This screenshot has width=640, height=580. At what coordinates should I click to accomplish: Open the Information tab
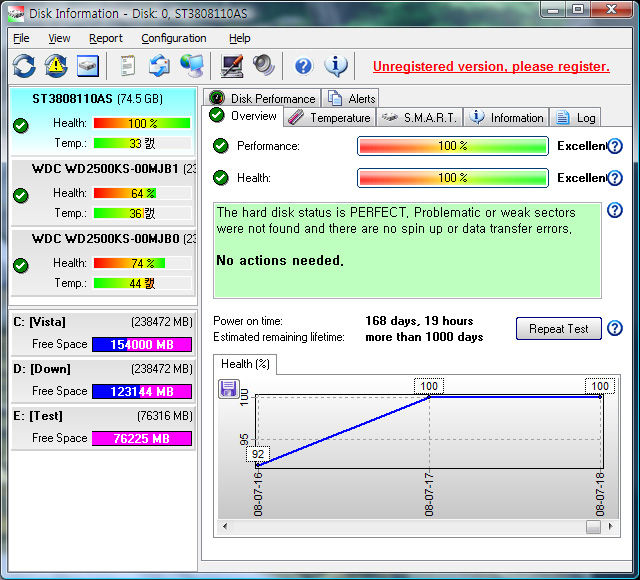coord(506,118)
